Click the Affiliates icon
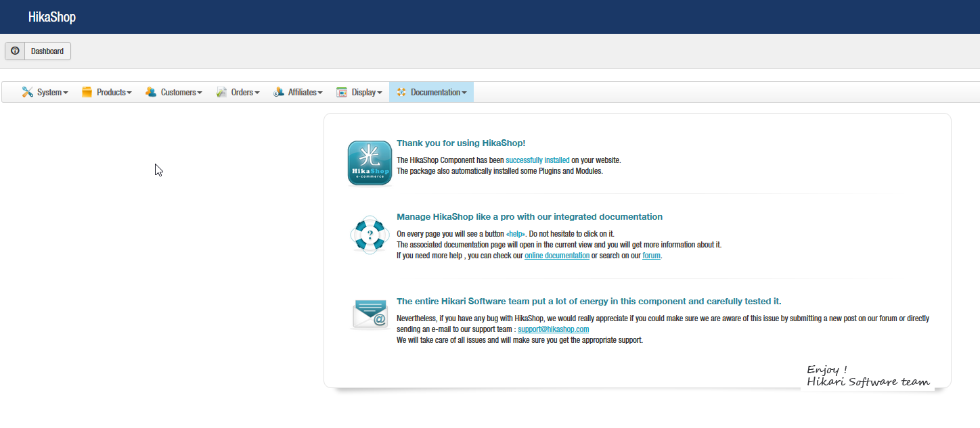This screenshot has height=428, width=980. [278, 92]
